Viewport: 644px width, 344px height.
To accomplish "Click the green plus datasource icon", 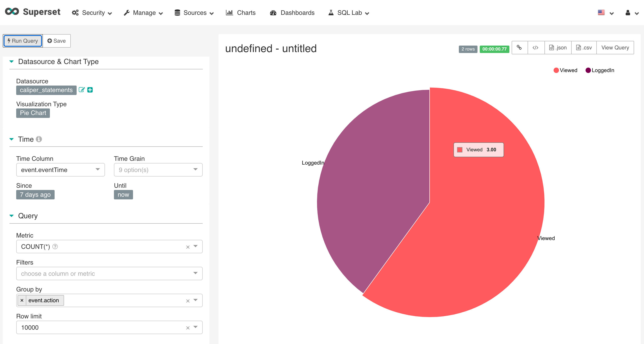I will [x=90, y=90].
